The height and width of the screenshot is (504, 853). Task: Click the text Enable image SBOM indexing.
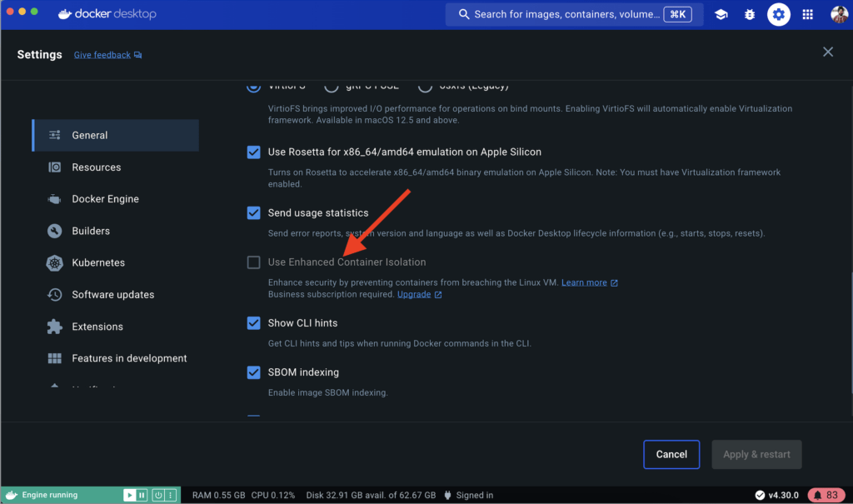(328, 392)
